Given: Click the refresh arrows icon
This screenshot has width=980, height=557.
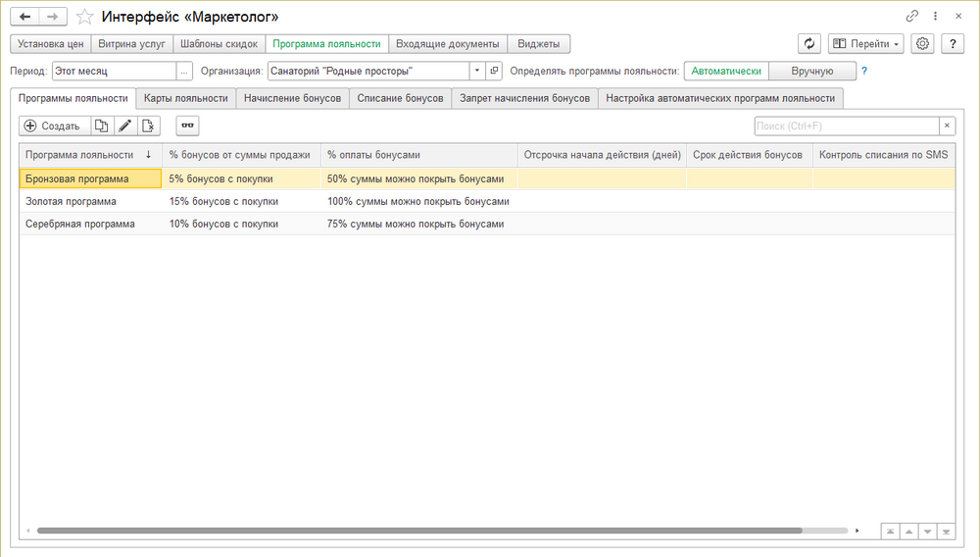Looking at the screenshot, I should (x=808, y=44).
